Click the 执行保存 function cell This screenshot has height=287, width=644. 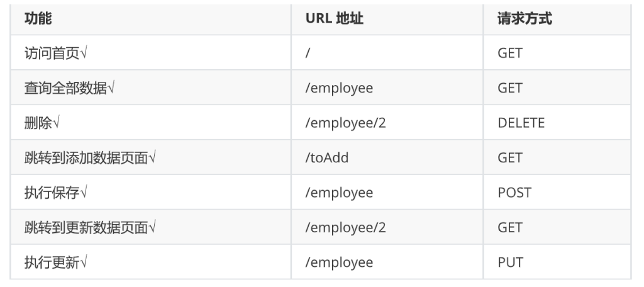click(x=56, y=193)
